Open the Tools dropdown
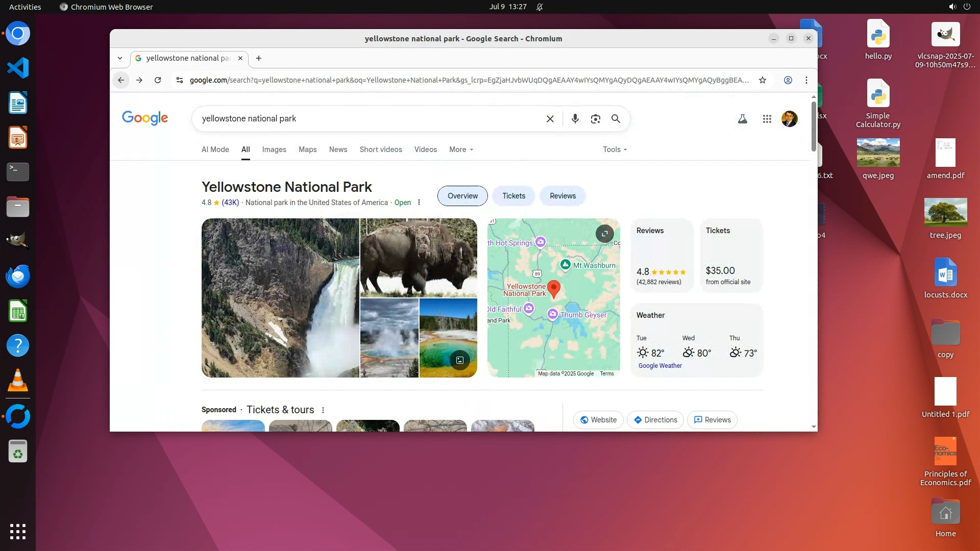The height and width of the screenshot is (551, 980). tap(615, 149)
